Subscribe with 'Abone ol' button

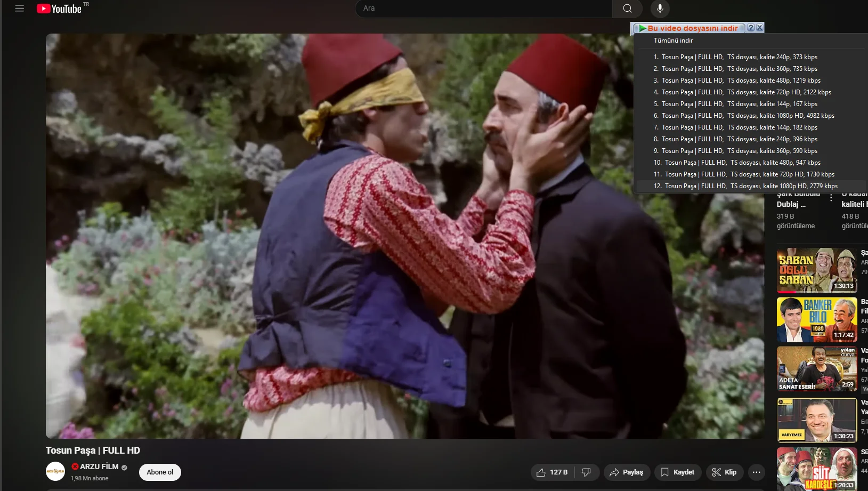click(x=160, y=472)
